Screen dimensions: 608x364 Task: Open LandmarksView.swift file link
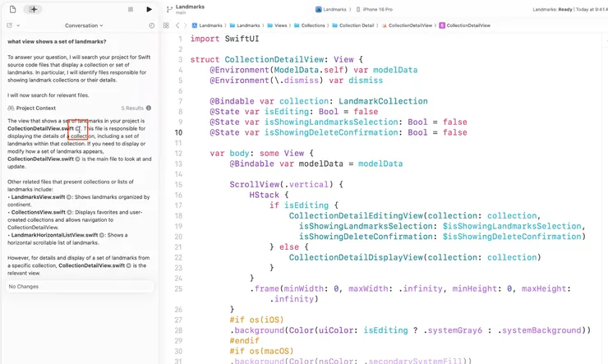tap(38, 196)
